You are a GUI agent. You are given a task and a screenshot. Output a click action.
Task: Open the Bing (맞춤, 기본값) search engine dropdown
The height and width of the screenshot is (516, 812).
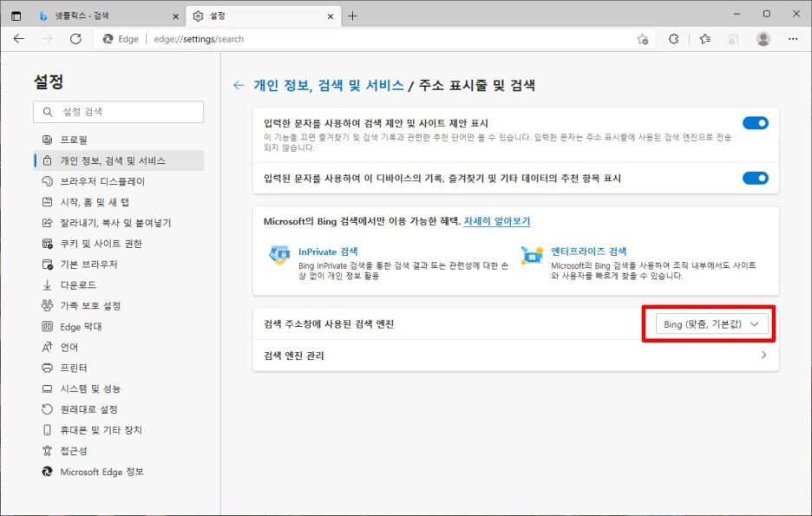[711, 324]
